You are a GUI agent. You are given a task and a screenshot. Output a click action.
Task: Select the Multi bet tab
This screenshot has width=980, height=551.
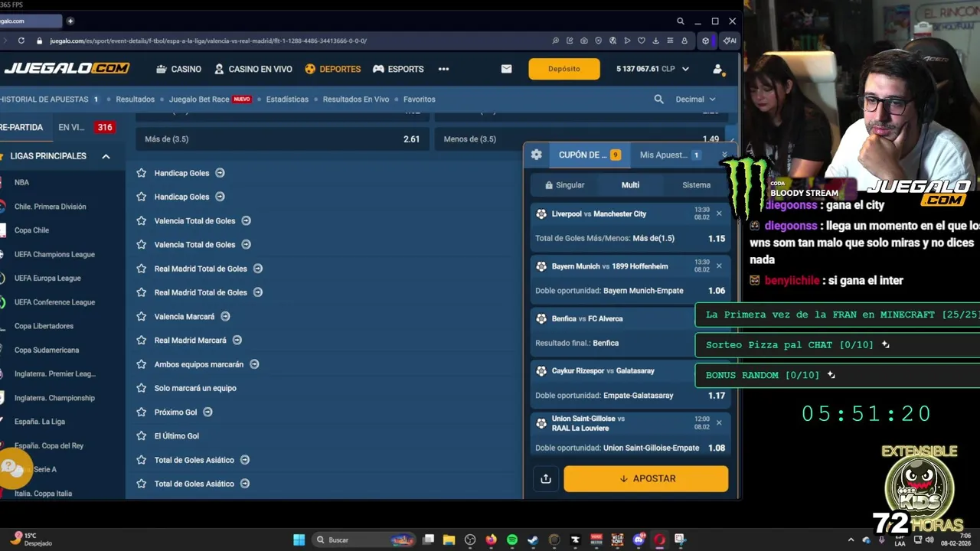point(630,185)
